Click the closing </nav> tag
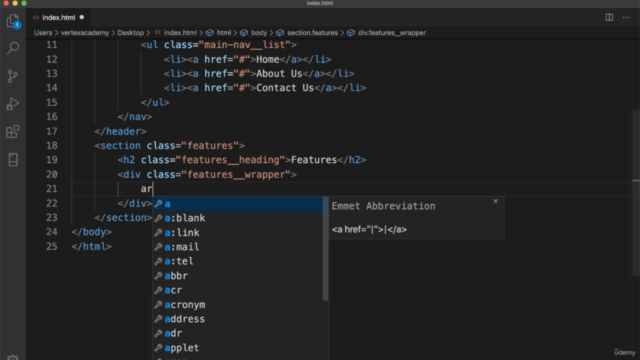 135,117
